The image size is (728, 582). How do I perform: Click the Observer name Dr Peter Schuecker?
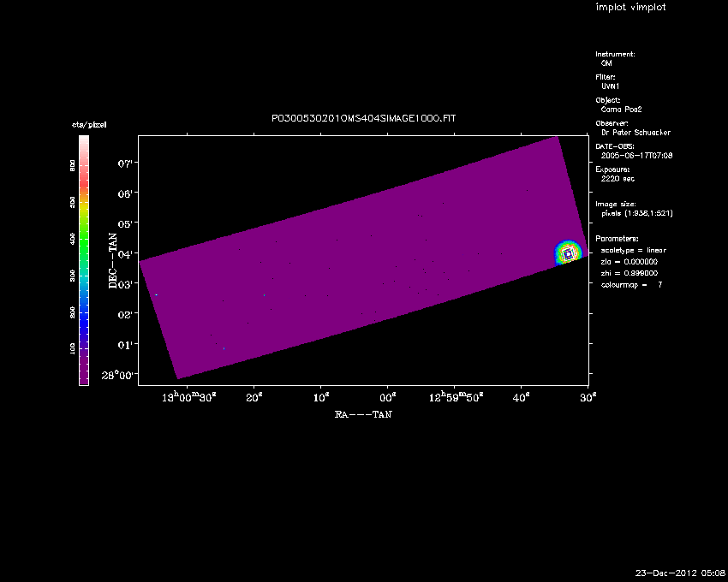click(x=637, y=132)
